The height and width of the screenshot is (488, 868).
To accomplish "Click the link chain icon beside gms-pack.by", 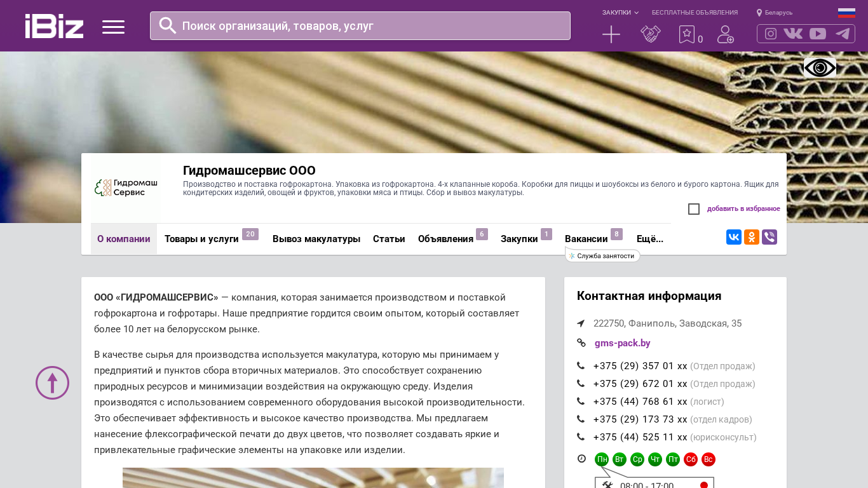I will 581,343.
